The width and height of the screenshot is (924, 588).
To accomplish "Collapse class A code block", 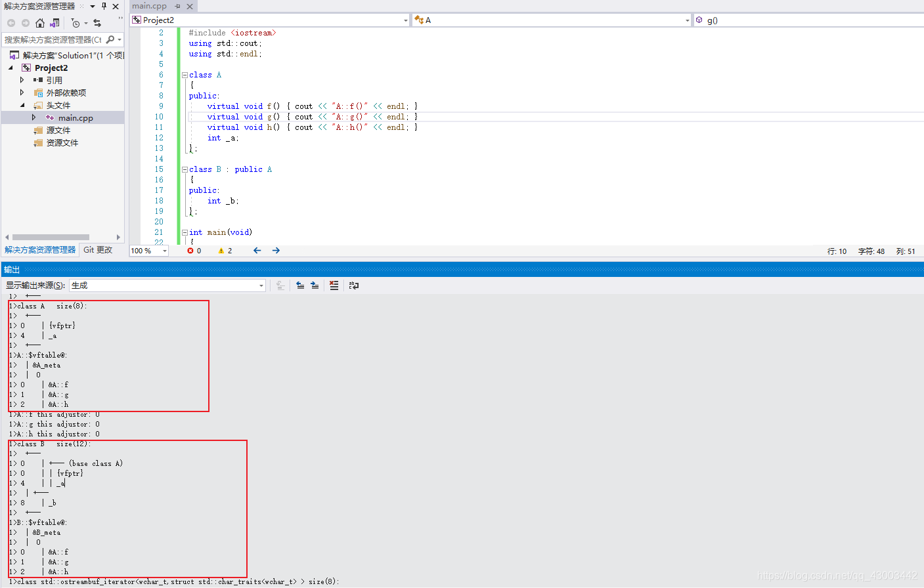I will pyautogui.click(x=185, y=75).
